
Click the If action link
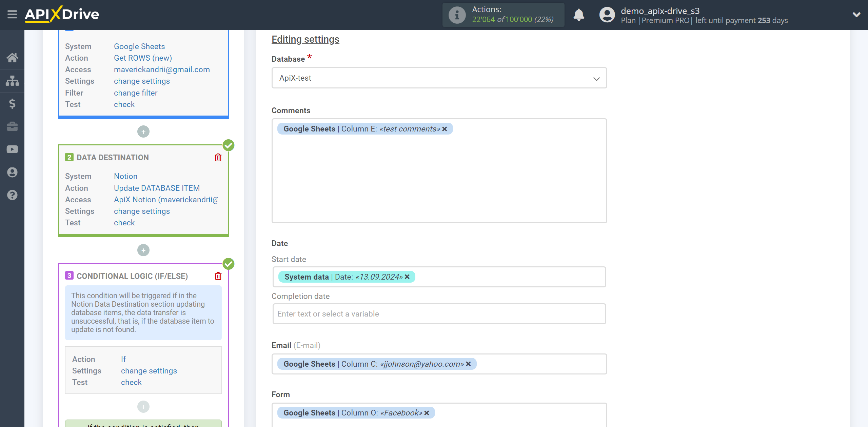click(x=123, y=359)
